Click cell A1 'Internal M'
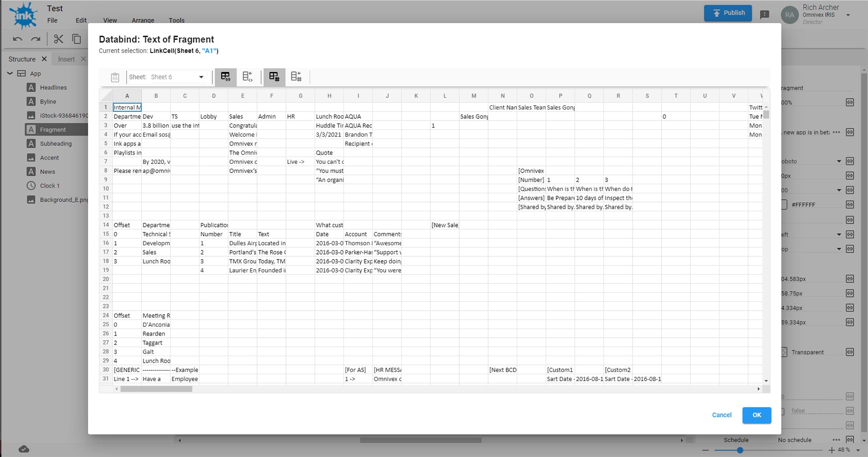Viewport: 868px width, 457px height. pos(127,107)
